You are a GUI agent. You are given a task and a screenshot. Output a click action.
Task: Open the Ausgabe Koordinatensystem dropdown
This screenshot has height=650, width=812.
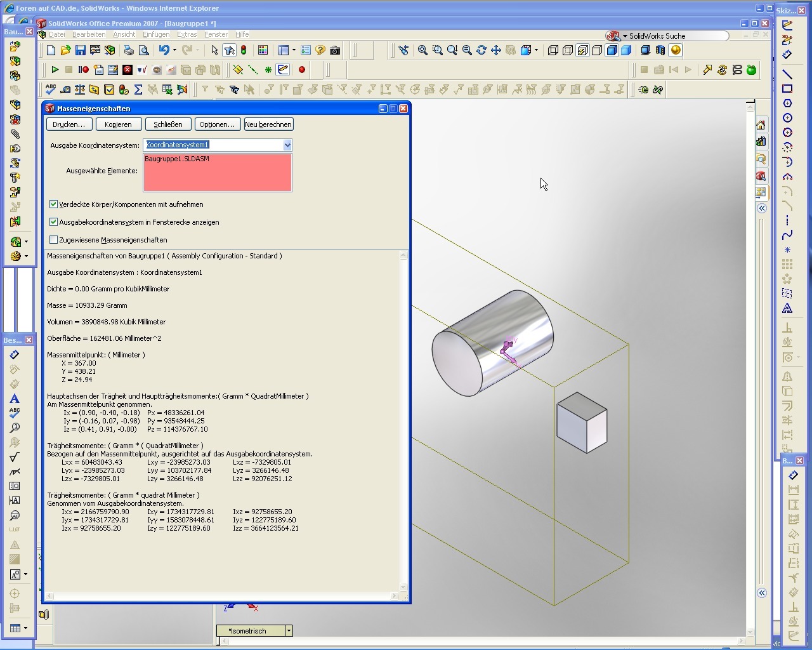[x=287, y=145]
